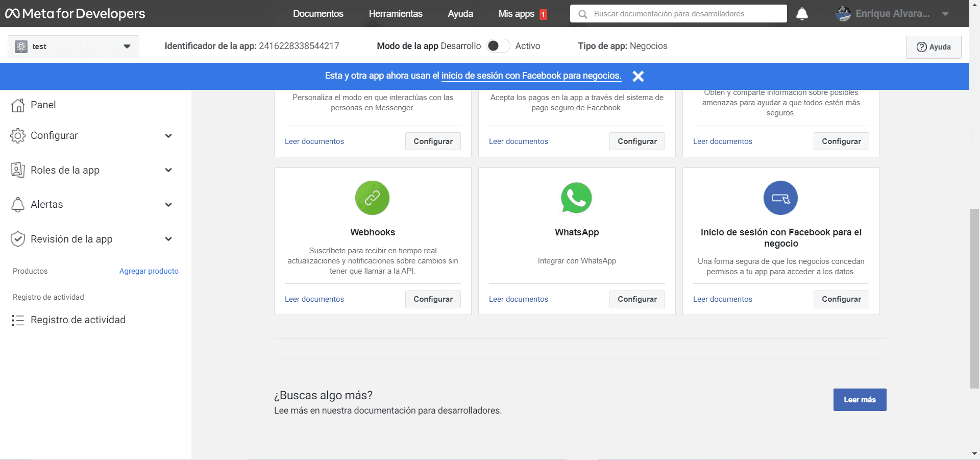Read documents for payments card
This screenshot has width=980, height=460.
tap(519, 141)
